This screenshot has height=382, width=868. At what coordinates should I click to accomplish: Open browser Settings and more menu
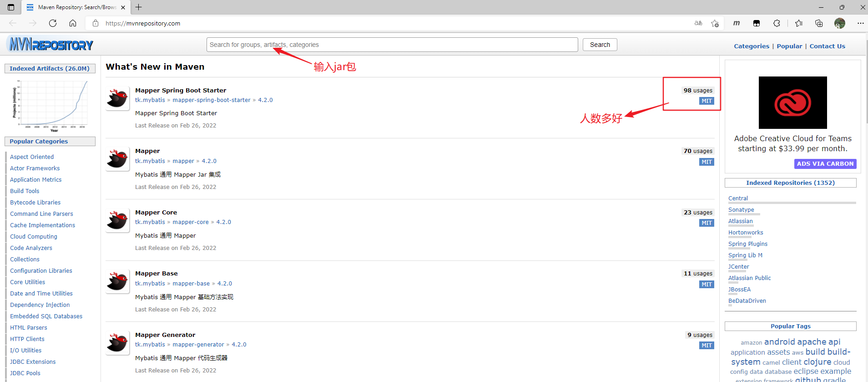click(x=860, y=23)
